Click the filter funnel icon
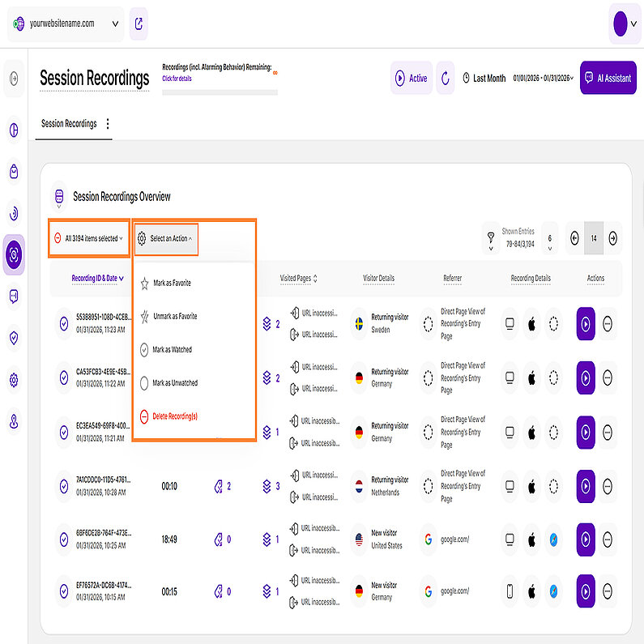Viewport: 644px width, 644px height. pos(491,238)
